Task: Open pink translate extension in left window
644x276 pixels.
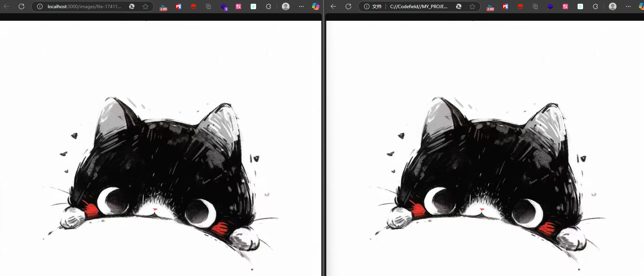Action: click(x=238, y=6)
